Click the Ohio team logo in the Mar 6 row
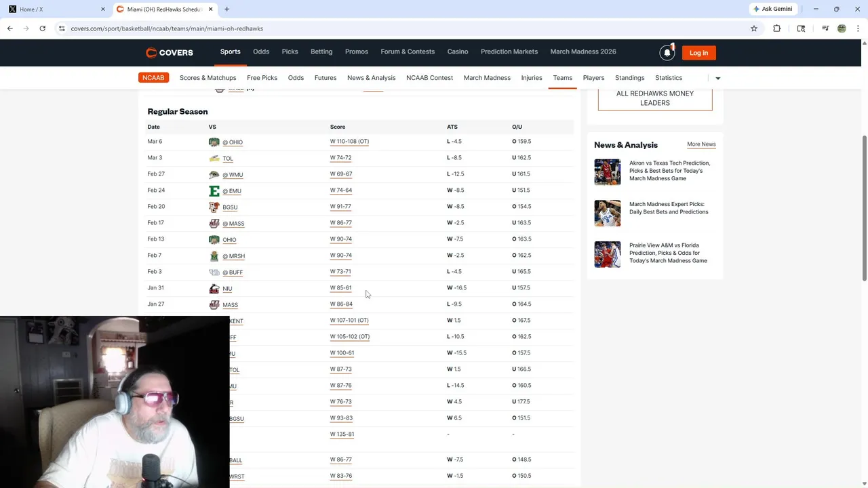868x488 pixels. tap(214, 142)
